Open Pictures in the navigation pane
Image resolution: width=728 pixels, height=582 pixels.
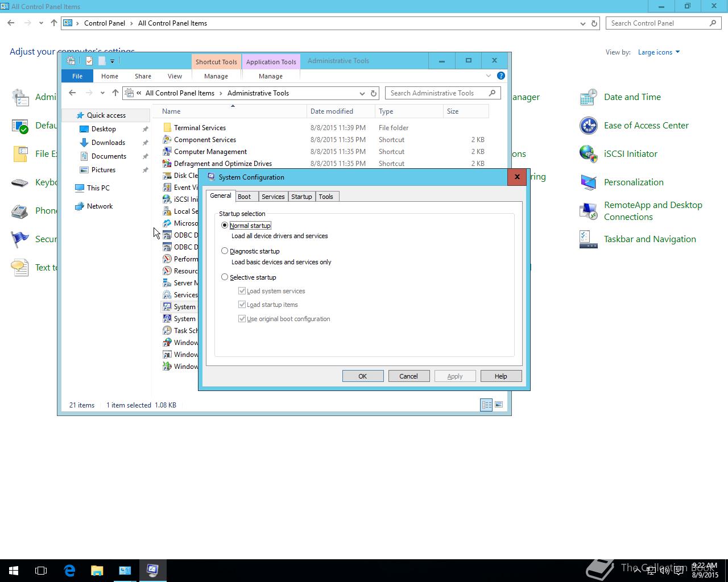(x=104, y=170)
